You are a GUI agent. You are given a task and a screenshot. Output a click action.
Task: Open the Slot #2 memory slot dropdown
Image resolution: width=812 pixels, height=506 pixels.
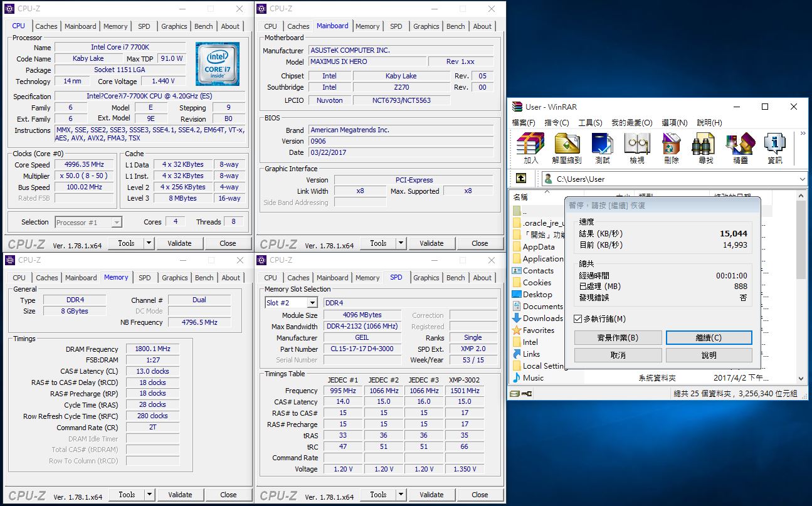pyautogui.click(x=312, y=303)
